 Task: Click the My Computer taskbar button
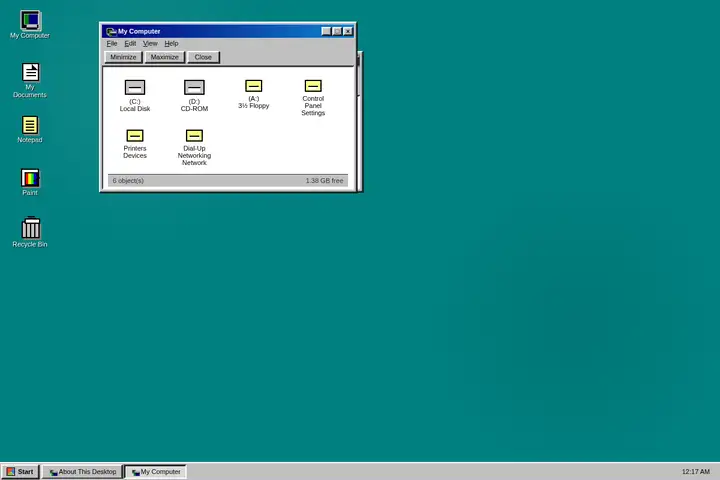(x=156, y=472)
